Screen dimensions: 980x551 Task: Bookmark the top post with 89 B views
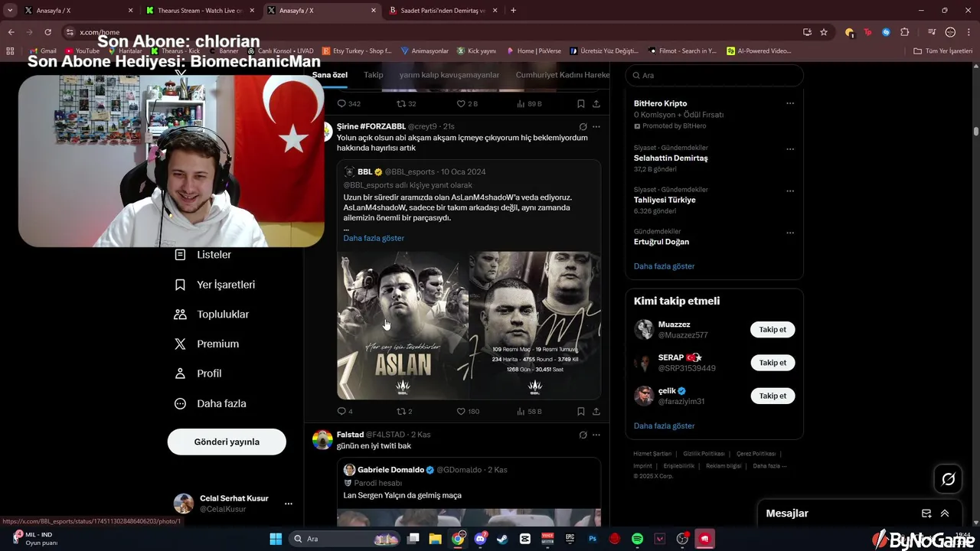(x=581, y=103)
